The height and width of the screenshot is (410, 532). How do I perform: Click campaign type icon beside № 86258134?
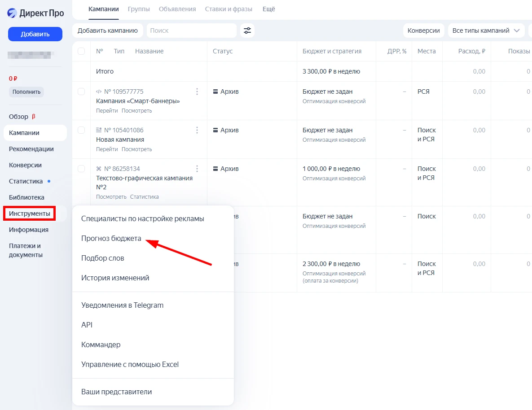tap(99, 169)
